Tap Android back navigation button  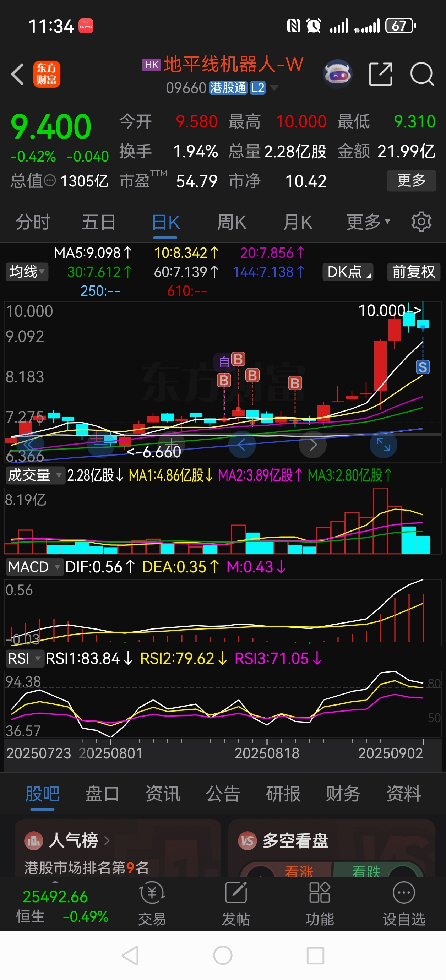click(130, 955)
